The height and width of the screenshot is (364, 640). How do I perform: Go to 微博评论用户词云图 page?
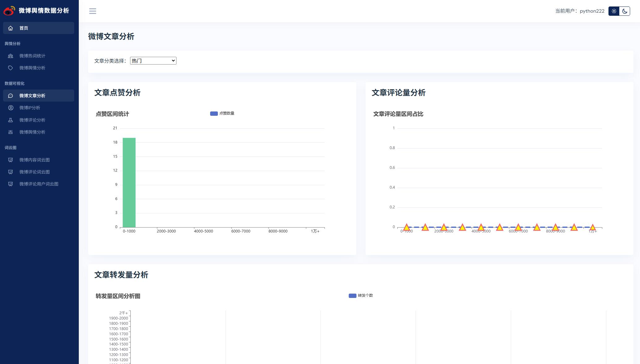(39, 184)
